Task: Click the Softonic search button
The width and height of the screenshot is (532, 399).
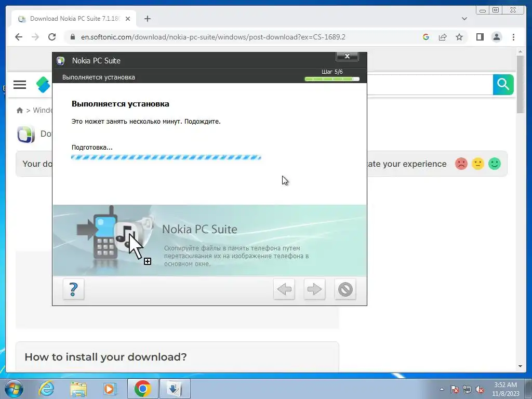Action: click(503, 85)
